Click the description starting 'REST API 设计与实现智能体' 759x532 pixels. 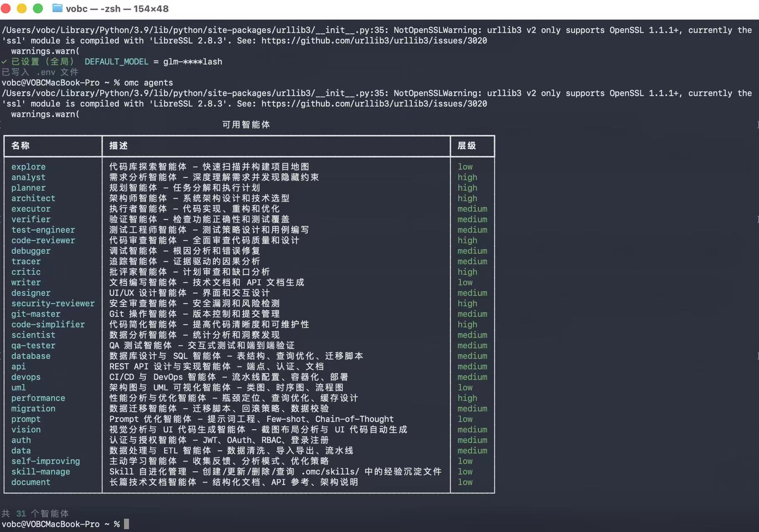coord(217,367)
